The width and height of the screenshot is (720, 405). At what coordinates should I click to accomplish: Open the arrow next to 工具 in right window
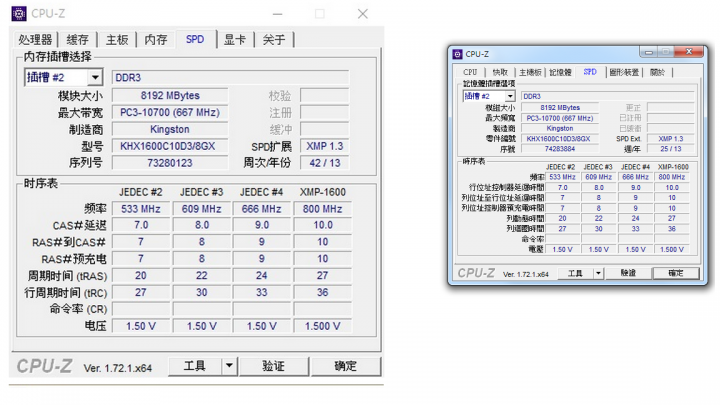(x=598, y=273)
